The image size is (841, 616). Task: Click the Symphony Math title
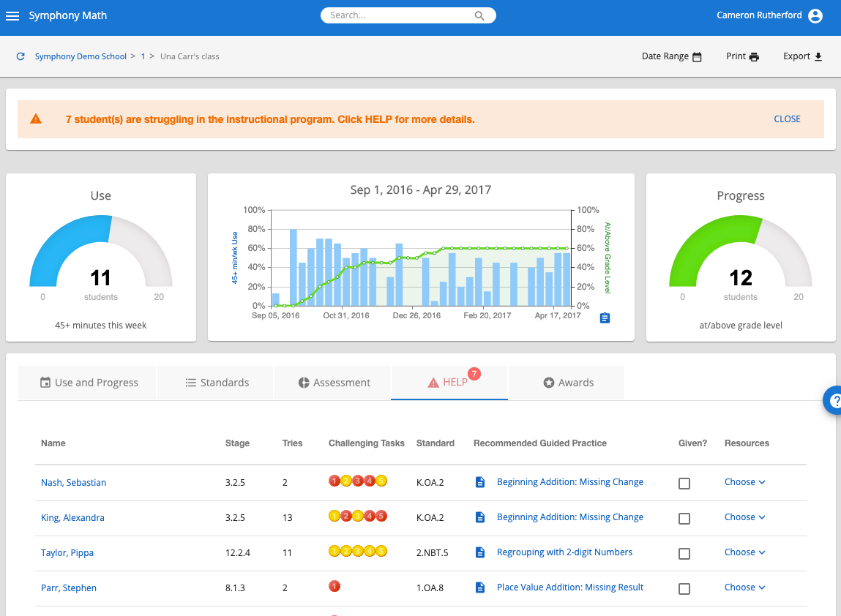tap(67, 15)
